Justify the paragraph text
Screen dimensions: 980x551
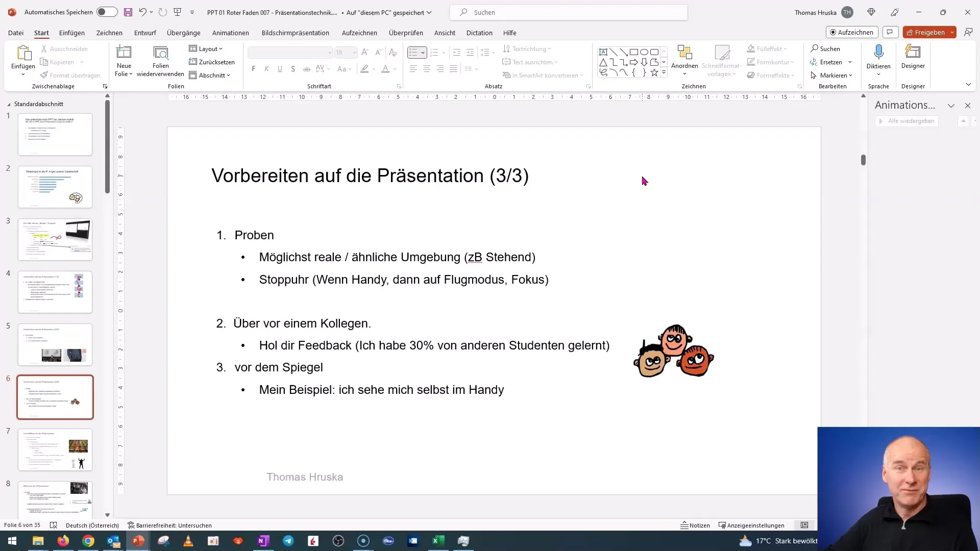(453, 69)
